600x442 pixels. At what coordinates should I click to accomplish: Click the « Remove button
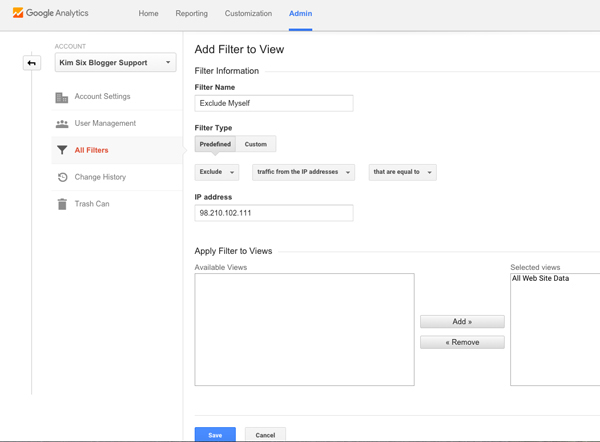pos(462,342)
